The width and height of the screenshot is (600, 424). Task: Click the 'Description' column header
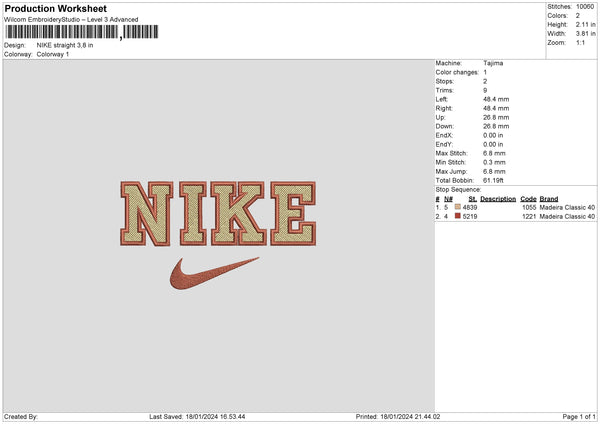tap(498, 199)
